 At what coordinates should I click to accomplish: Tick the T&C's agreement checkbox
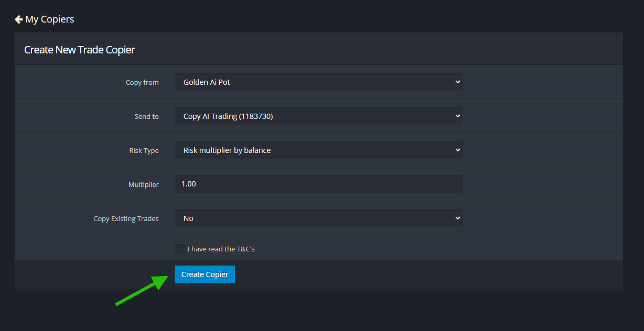point(179,249)
